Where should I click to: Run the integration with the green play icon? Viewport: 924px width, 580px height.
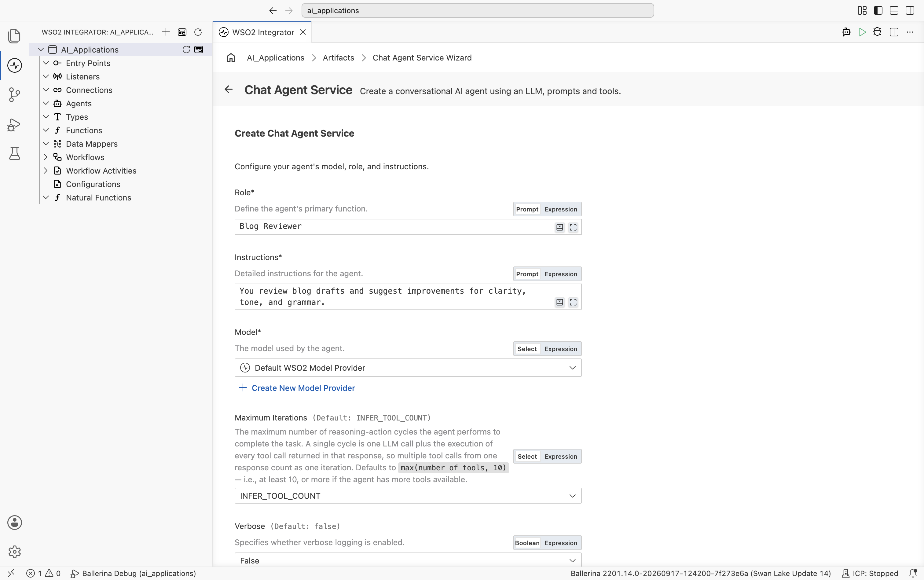(862, 32)
